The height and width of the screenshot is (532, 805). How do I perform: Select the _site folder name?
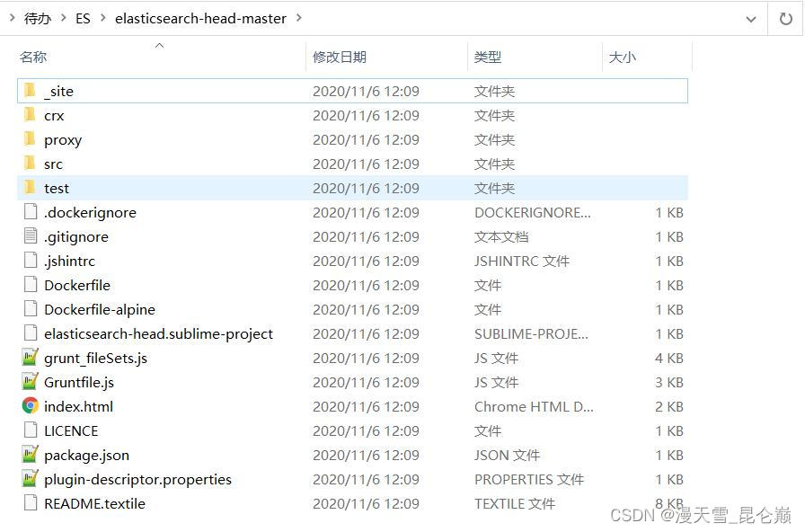tap(59, 92)
